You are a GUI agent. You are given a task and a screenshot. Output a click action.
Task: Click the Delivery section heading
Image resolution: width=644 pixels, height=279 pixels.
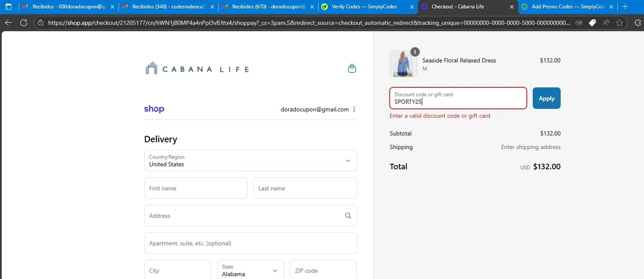tap(161, 139)
